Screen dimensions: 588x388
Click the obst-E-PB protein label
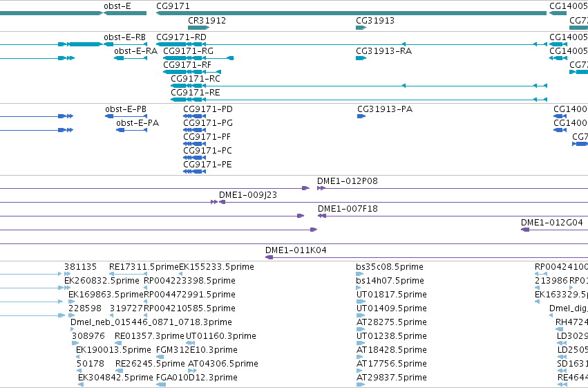[126, 109]
